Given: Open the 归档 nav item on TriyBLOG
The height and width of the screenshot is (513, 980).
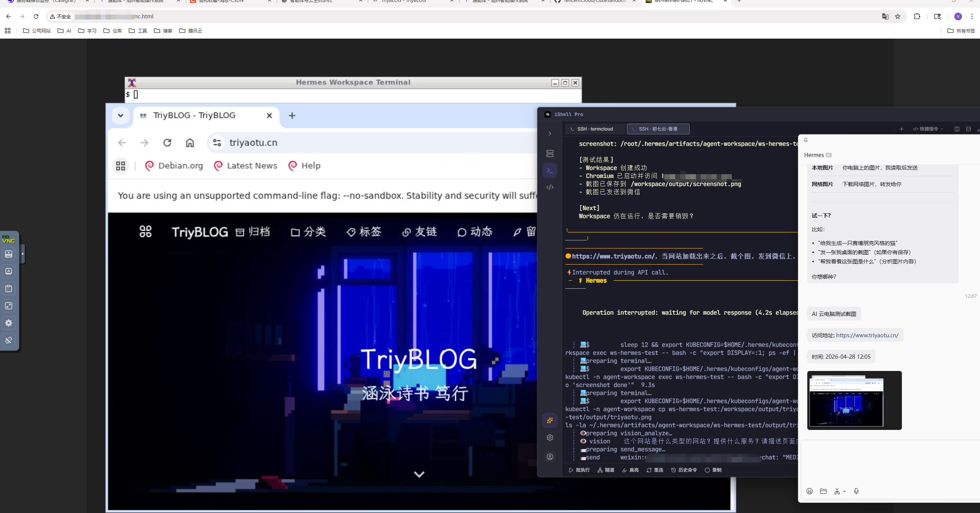Looking at the screenshot, I should (253, 232).
